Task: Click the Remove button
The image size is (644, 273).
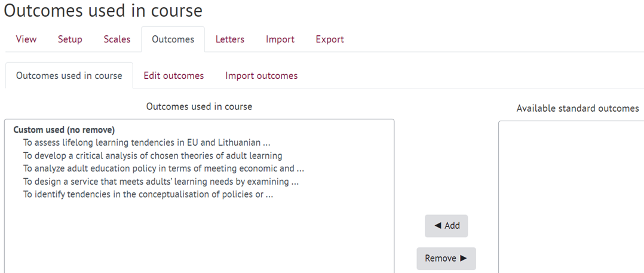Action: [x=446, y=258]
